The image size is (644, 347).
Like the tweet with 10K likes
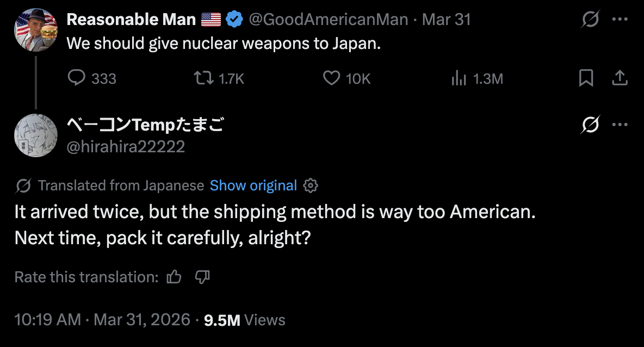coord(332,79)
